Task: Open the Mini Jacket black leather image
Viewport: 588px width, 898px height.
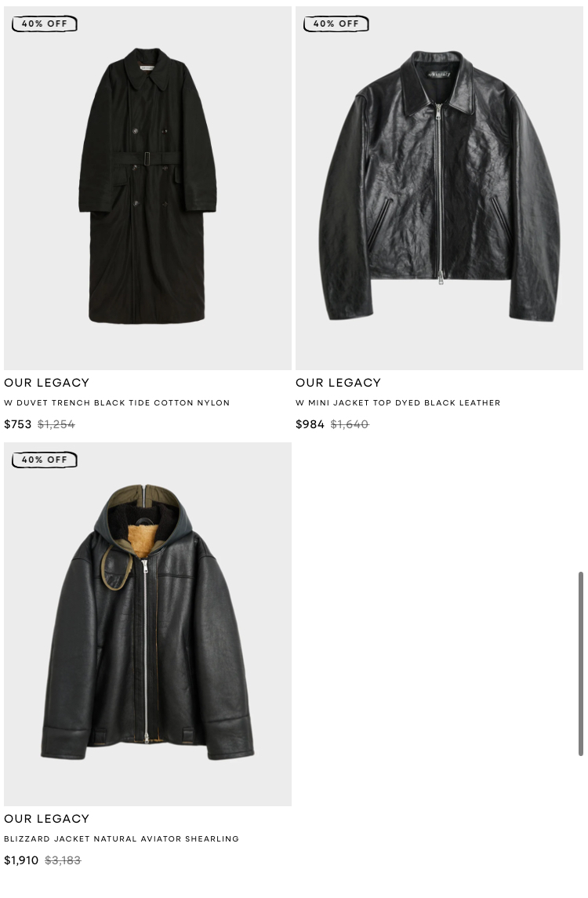Action: [x=439, y=188]
